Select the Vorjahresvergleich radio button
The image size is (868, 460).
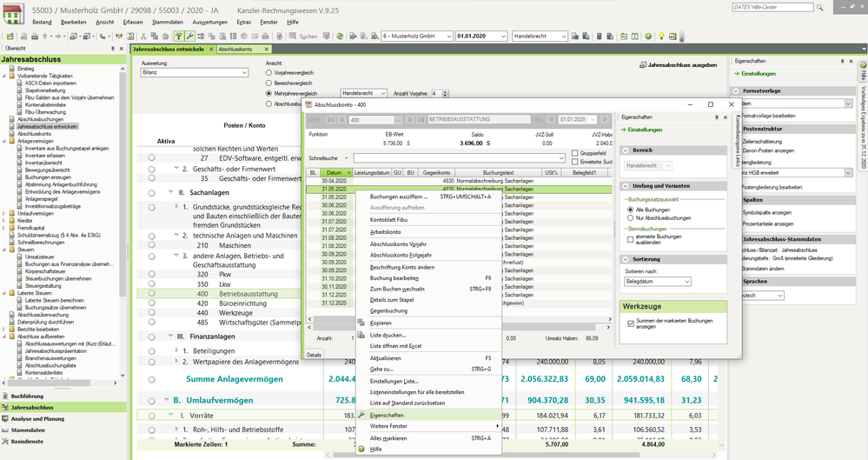[269, 73]
